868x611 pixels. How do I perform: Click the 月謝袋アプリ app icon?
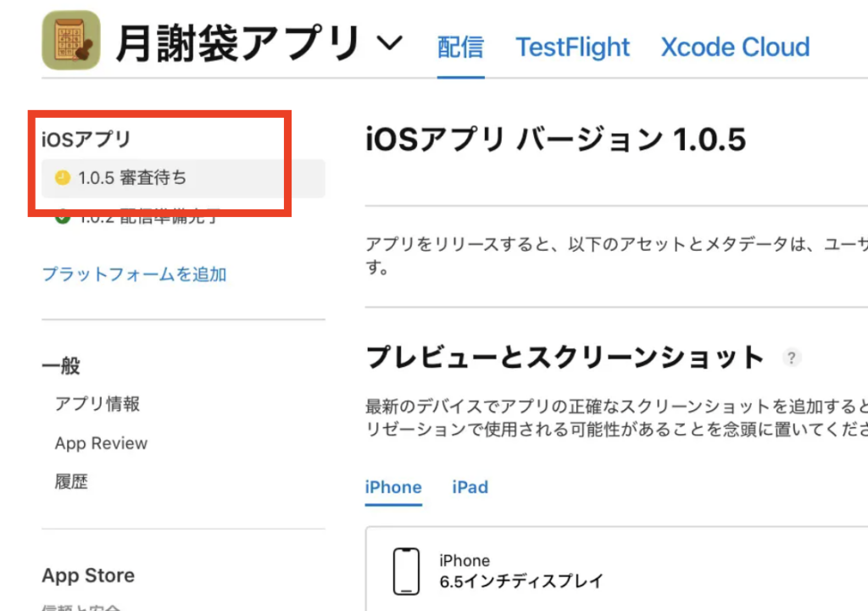click(x=71, y=40)
